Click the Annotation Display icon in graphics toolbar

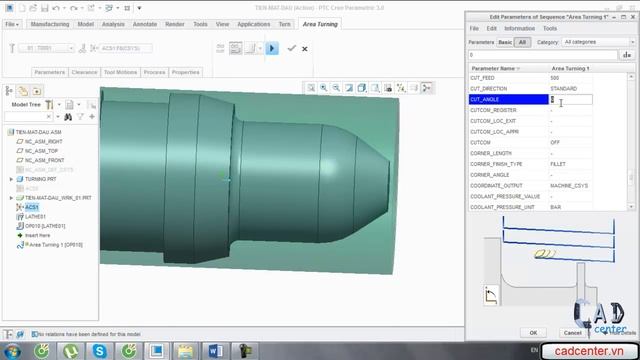point(414,88)
